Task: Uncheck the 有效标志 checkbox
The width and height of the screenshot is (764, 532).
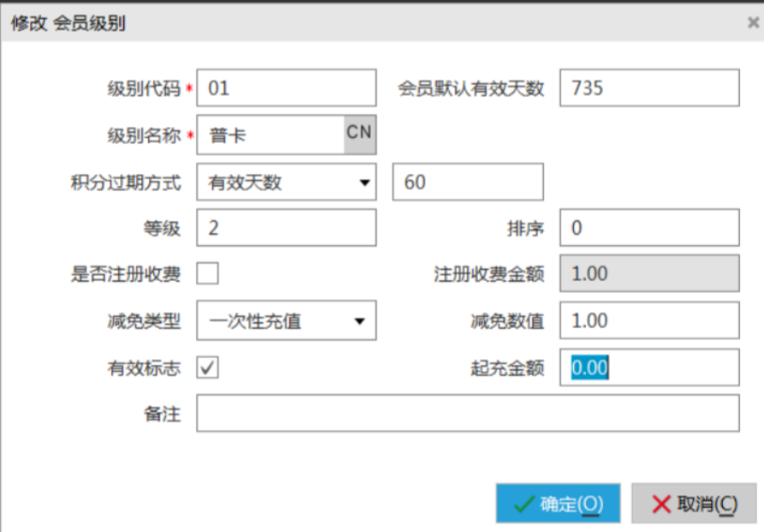Action: (208, 368)
